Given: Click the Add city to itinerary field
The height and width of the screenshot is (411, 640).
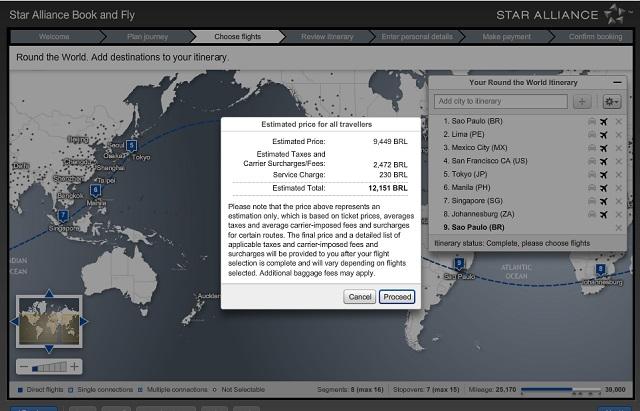Looking at the screenshot, I should [500, 101].
